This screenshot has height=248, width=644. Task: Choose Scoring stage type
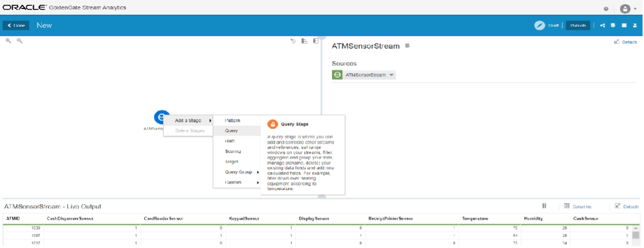pyautogui.click(x=237, y=152)
